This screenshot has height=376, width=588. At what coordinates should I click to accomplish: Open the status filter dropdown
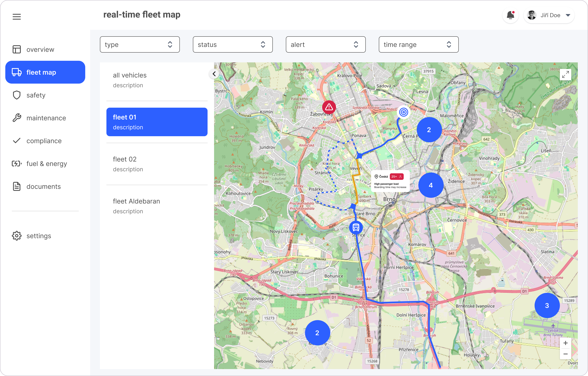click(x=232, y=44)
